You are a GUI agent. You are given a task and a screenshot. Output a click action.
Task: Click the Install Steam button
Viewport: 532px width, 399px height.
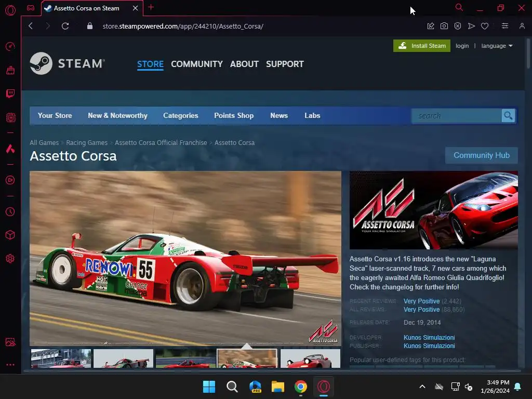coord(422,46)
